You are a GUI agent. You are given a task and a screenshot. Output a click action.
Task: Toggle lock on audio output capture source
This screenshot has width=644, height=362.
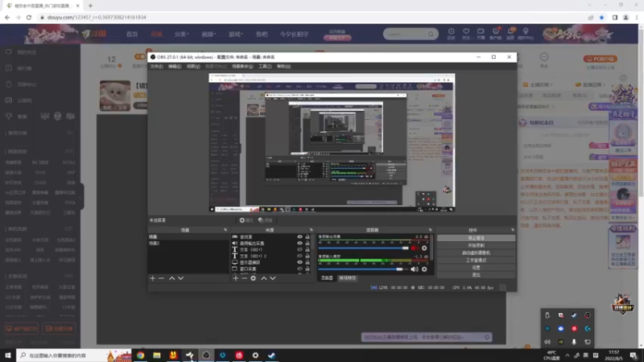tap(308, 243)
